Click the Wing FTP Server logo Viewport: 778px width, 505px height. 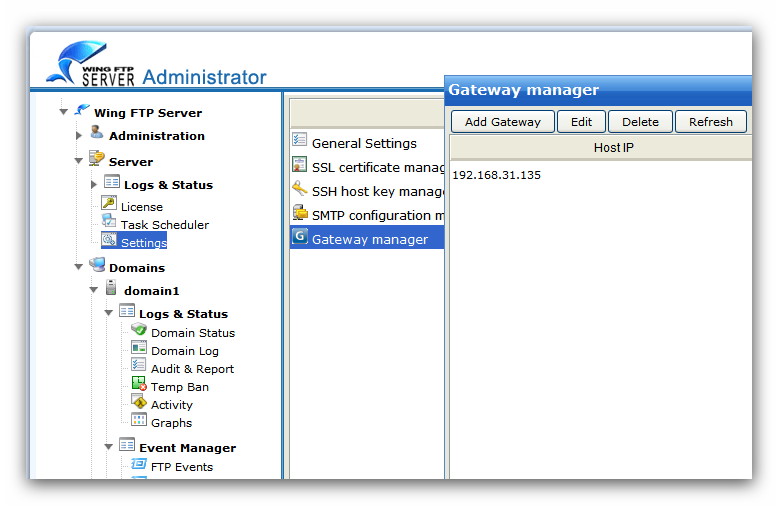pyautogui.click(x=91, y=63)
